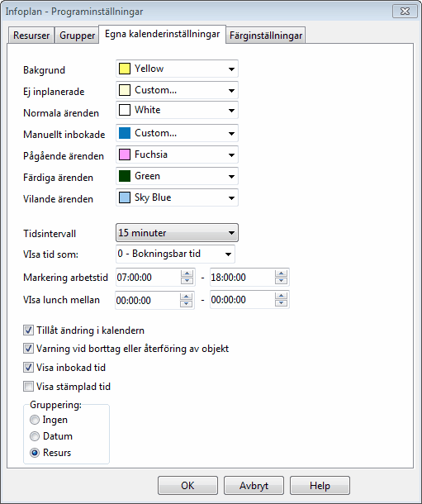Decrease the arbetstid end time 18:00:00
The width and height of the screenshot is (422, 504).
pos(281,281)
